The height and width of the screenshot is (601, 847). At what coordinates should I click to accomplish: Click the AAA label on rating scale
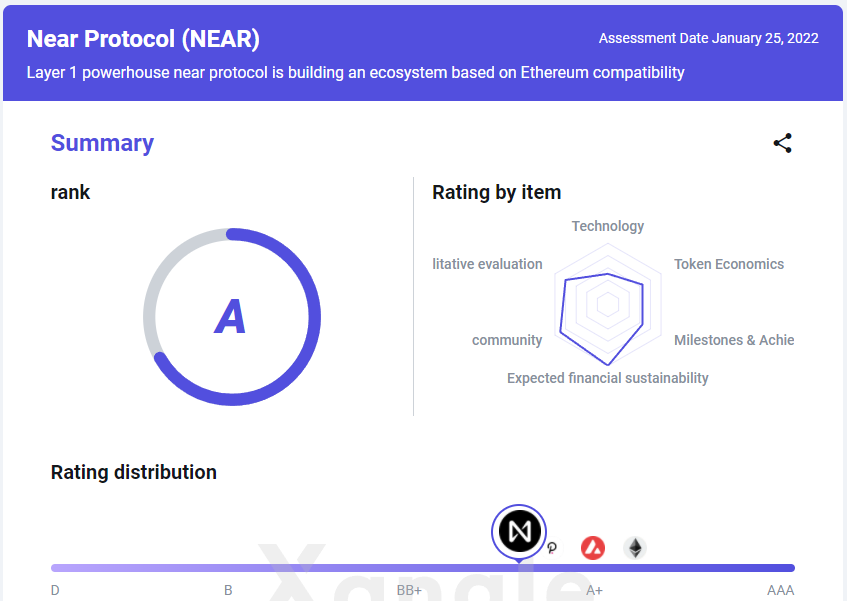point(781,590)
